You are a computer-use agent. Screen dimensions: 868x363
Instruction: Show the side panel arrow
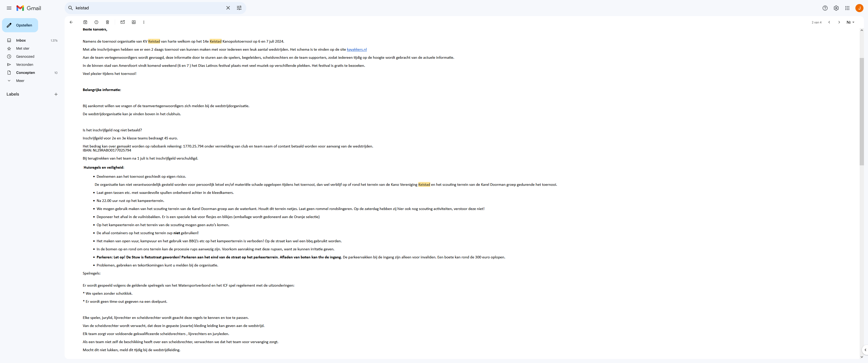pos(865,350)
